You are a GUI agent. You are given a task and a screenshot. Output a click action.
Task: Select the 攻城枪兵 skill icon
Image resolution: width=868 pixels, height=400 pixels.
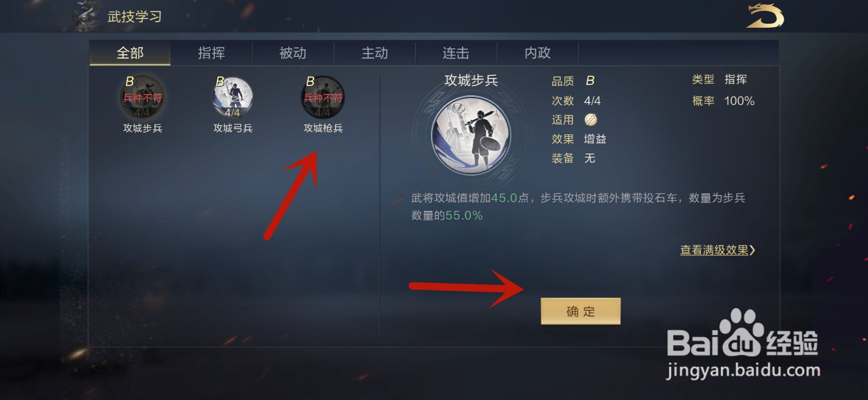point(323,98)
